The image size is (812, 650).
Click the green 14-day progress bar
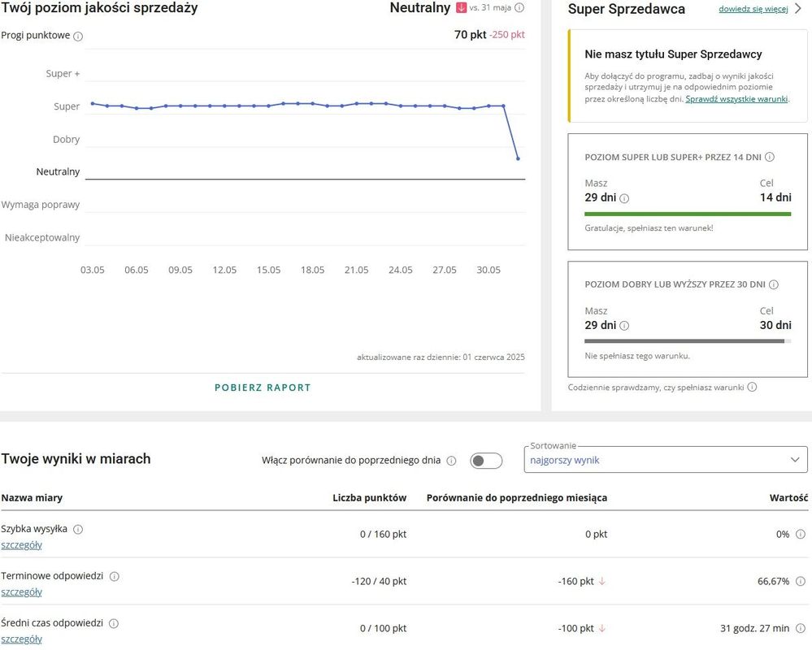pos(688,214)
